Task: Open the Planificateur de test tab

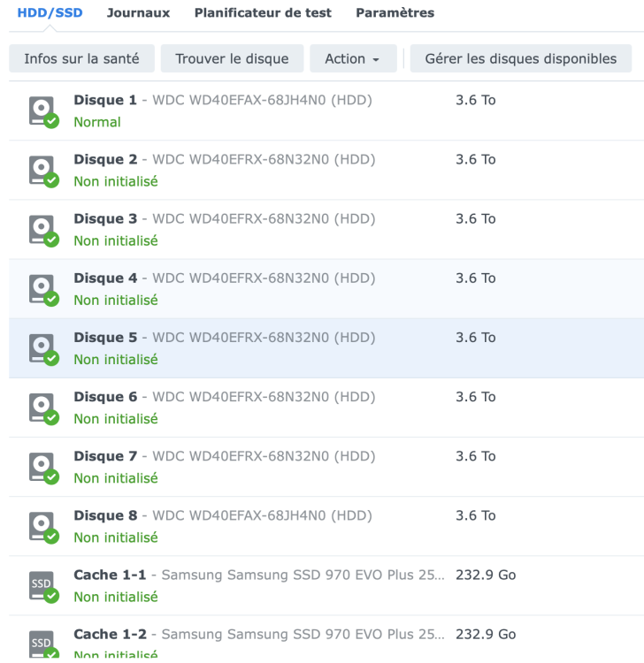Action: click(263, 13)
